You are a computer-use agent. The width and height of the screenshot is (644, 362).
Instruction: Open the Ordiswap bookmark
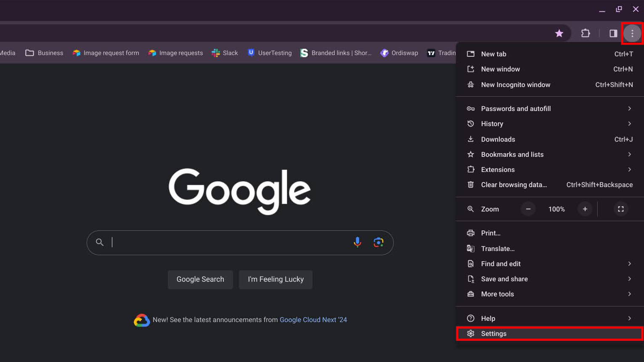[x=399, y=53]
